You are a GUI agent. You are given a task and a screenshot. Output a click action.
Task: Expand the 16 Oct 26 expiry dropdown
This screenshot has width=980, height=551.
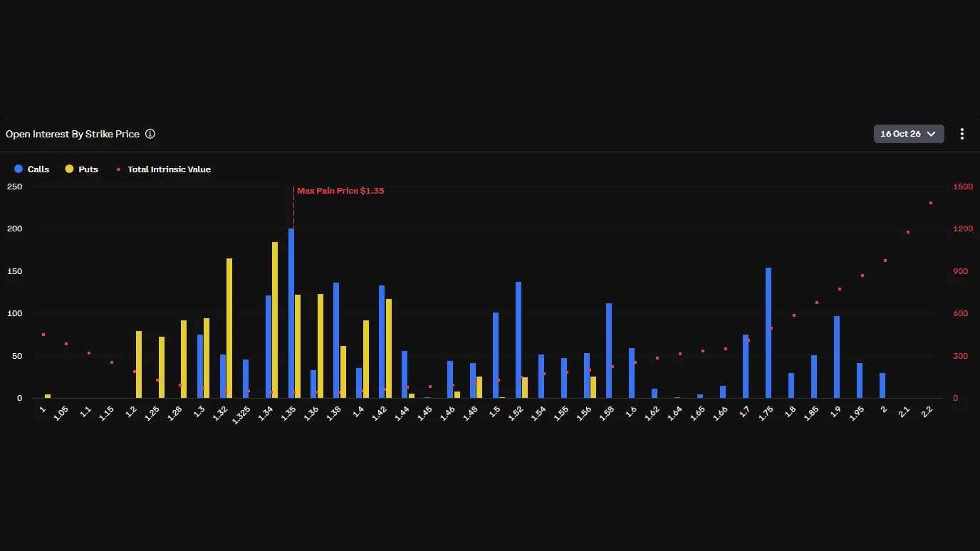coord(909,134)
